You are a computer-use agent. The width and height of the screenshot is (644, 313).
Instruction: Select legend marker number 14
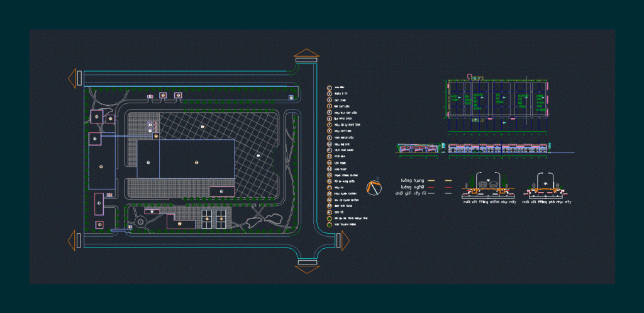(330, 169)
